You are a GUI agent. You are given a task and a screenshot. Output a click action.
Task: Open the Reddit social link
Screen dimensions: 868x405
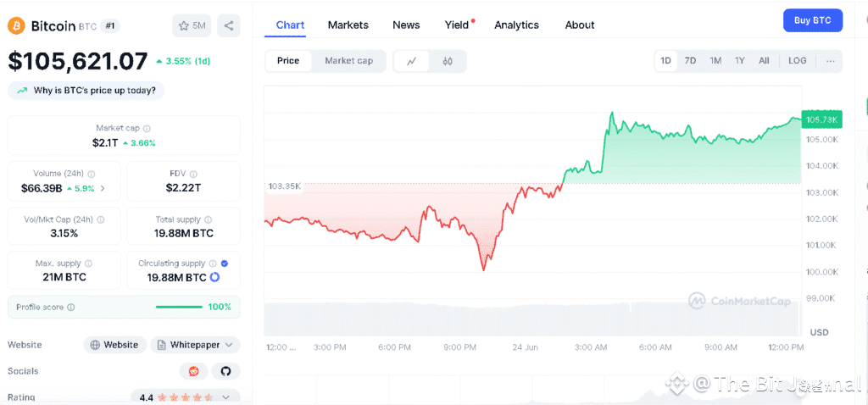pos(194,371)
